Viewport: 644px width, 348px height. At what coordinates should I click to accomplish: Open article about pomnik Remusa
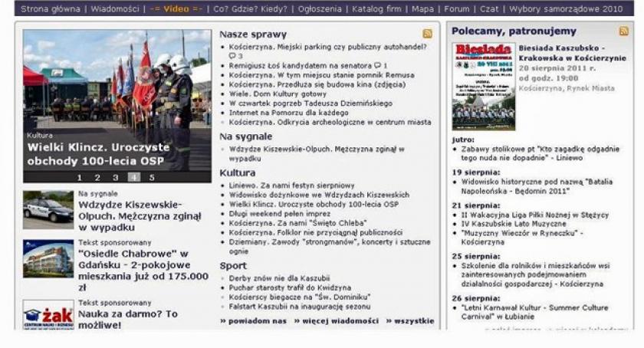(321, 75)
